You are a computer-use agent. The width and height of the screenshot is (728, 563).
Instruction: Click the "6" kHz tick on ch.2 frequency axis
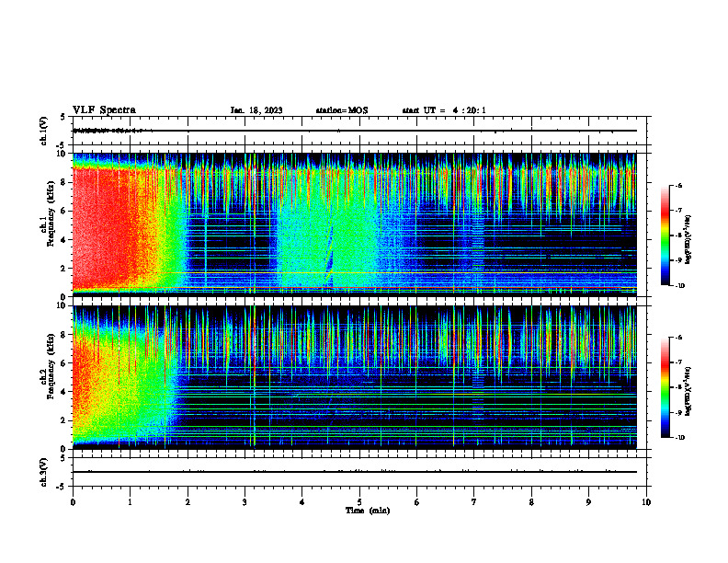coord(64,363)
